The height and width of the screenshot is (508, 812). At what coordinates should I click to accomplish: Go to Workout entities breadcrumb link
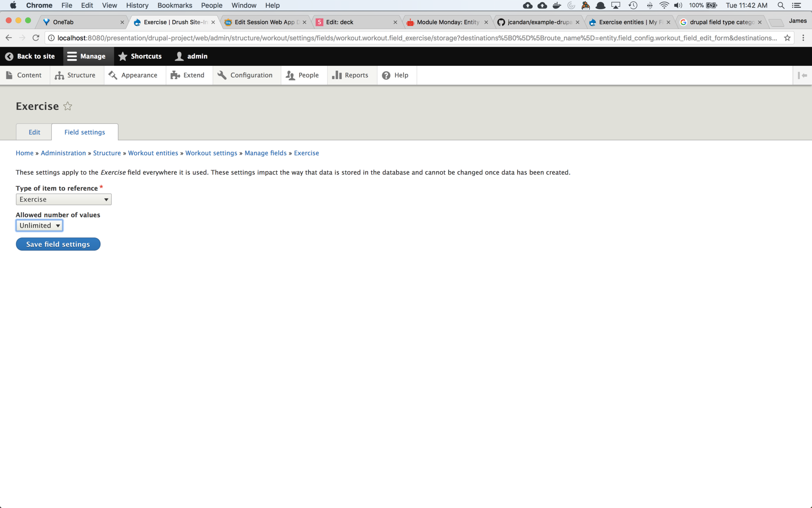[x=153, y=153]
